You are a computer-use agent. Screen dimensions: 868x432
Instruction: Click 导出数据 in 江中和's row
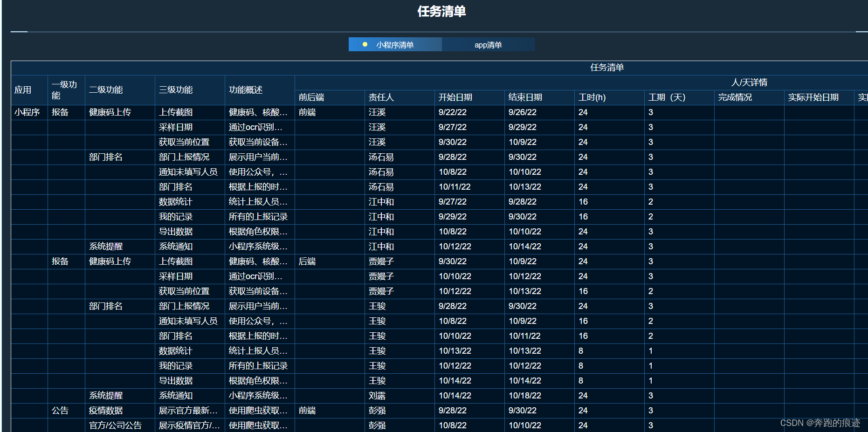click(190, 232)
